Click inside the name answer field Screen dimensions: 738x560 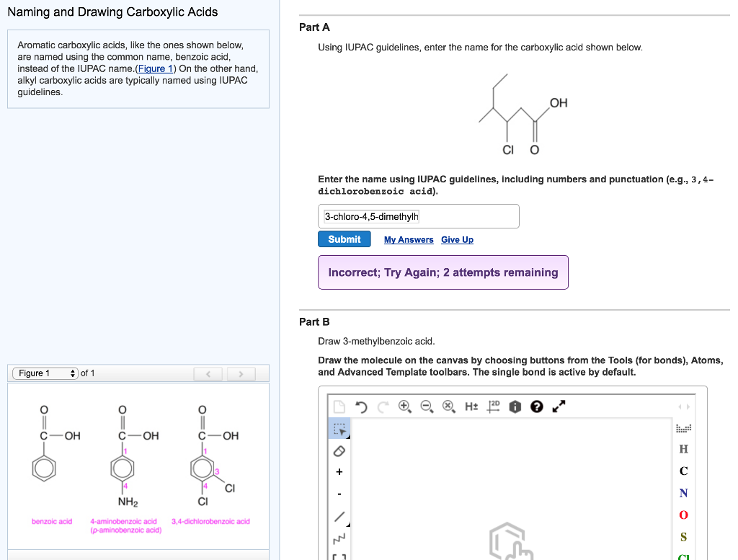(x=418, y=215)
